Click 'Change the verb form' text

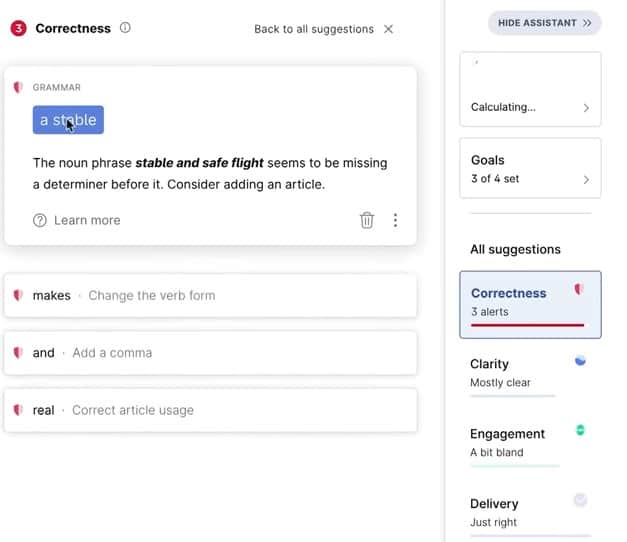tap(152, 296)
